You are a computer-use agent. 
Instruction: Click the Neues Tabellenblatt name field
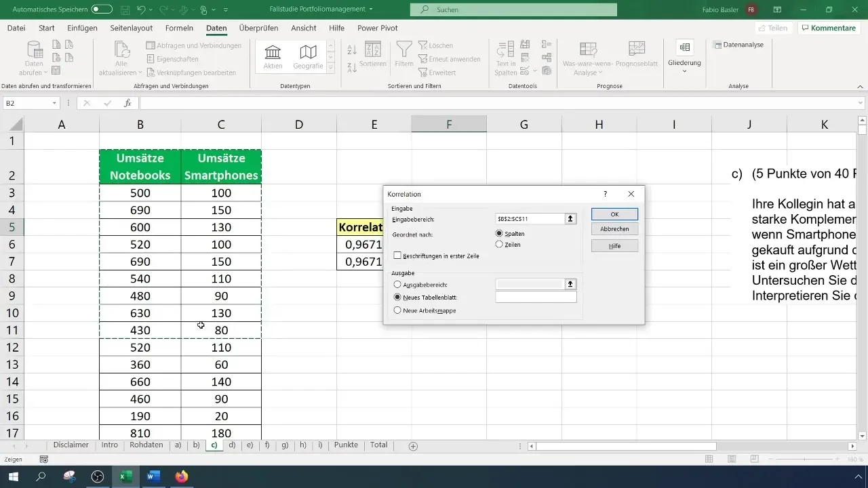pos(536,297)
